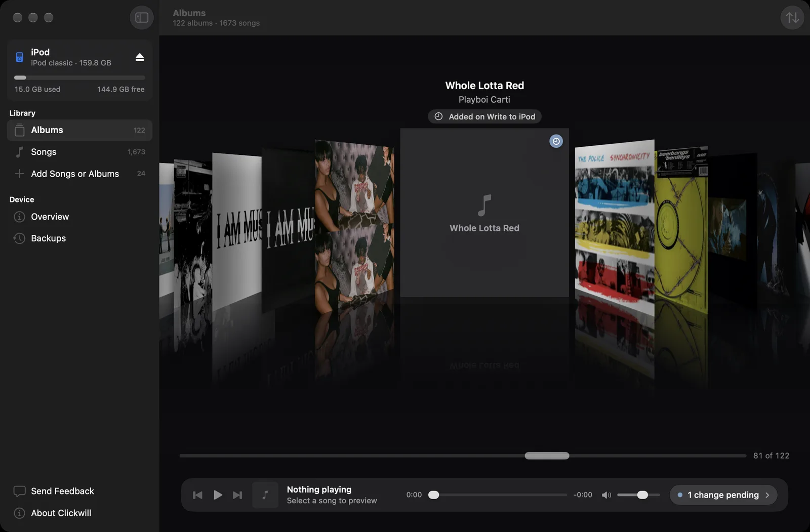Click the playback progress slider
The height and width of the screenshot is (532, 810).
pyautogui.click(x=498, y=495)
